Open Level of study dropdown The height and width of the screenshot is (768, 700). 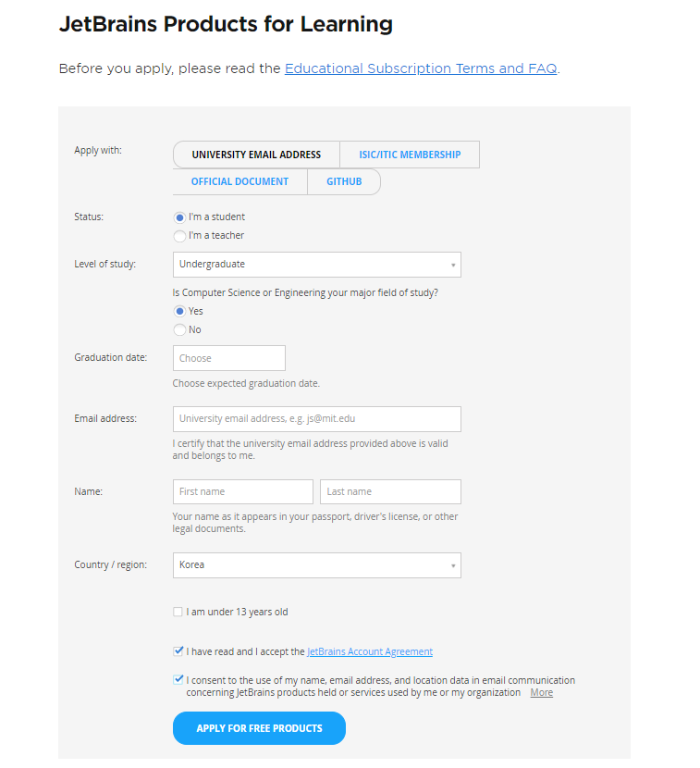tap(317, 265)
